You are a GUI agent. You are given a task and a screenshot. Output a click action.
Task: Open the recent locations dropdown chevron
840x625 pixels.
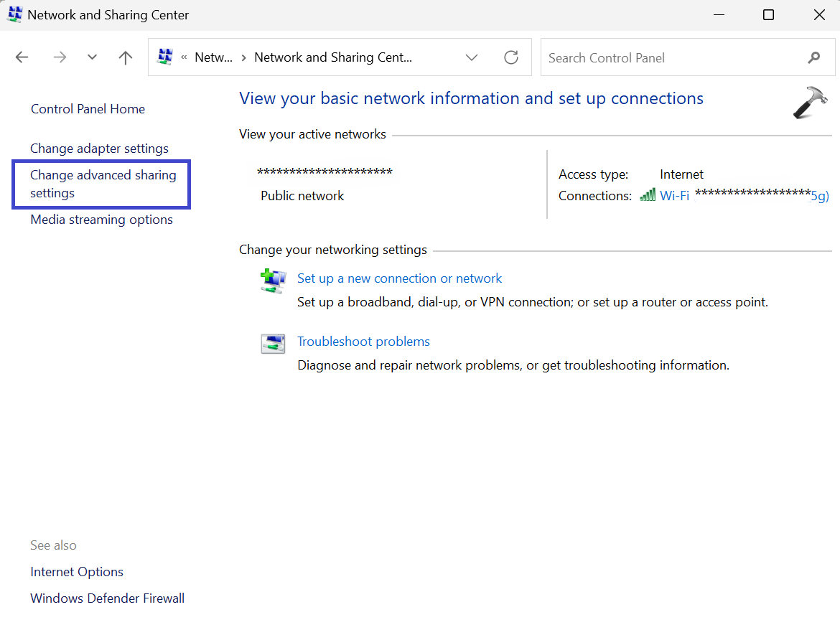(x=92, y=57)
